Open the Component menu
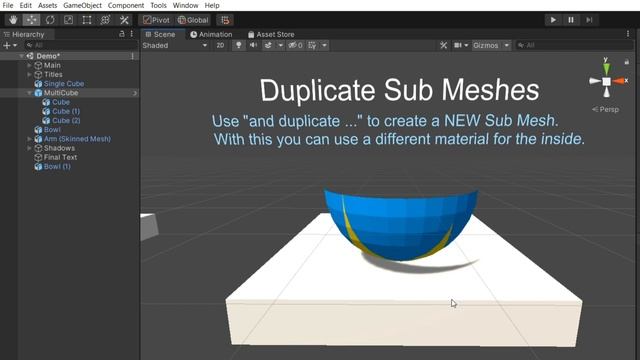The image size is (640, 360). point(126,5)
